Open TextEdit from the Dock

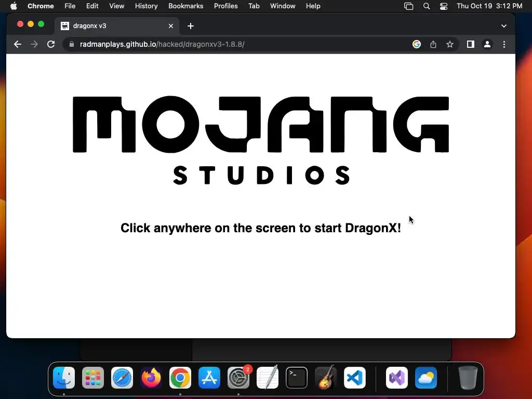268,378
